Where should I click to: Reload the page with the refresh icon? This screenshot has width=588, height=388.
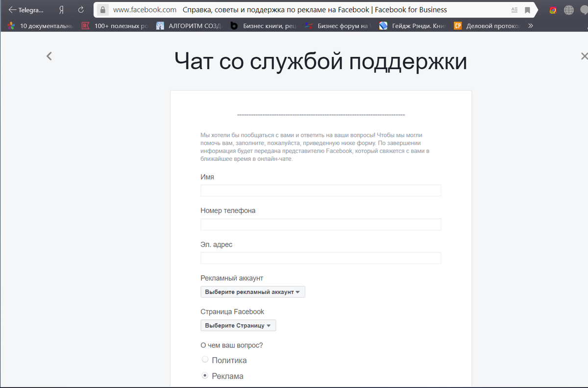point(81,10)
